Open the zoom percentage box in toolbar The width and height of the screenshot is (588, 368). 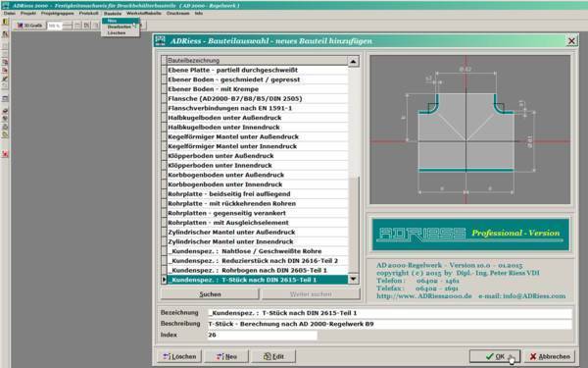(54, 26)
